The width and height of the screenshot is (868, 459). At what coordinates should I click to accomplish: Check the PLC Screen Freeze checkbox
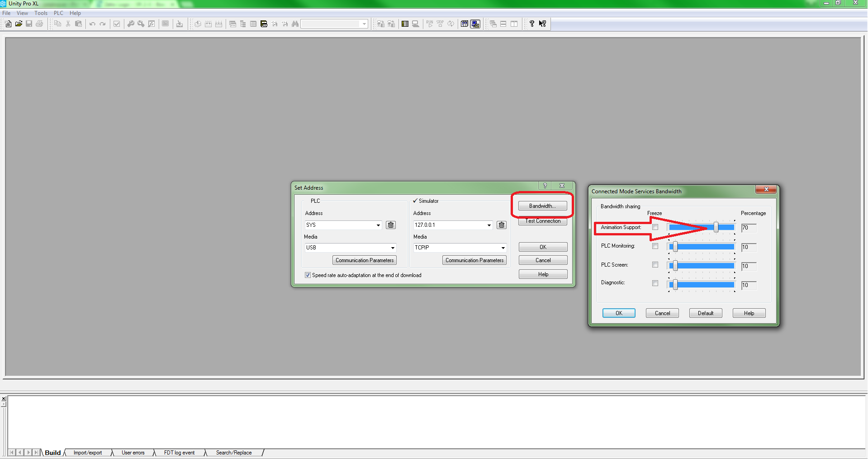(x=655, y=265)
